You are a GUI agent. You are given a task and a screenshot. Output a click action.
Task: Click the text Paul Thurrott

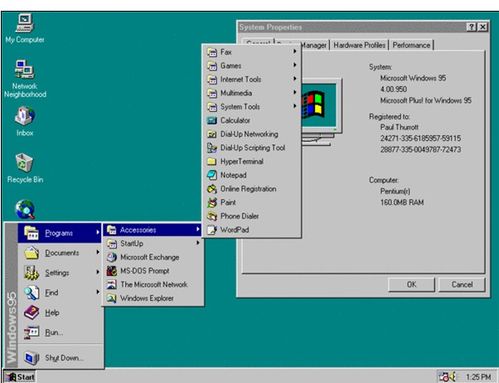399,127
